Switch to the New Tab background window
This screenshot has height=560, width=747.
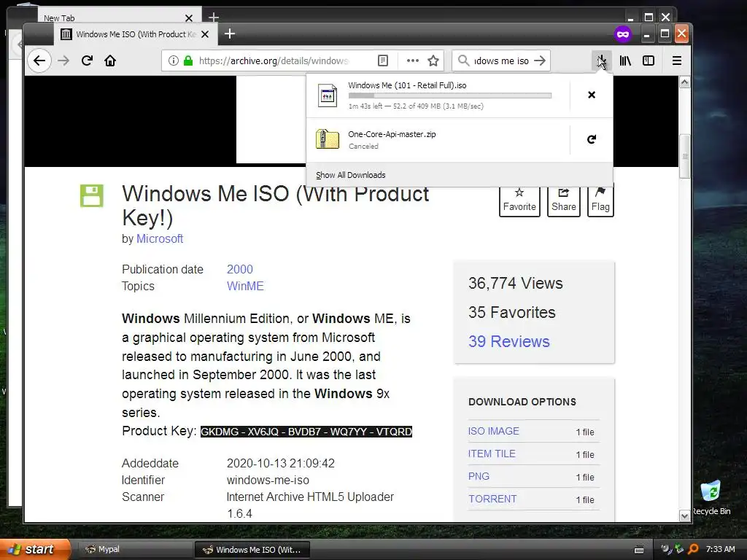click(x=115, y=17)
